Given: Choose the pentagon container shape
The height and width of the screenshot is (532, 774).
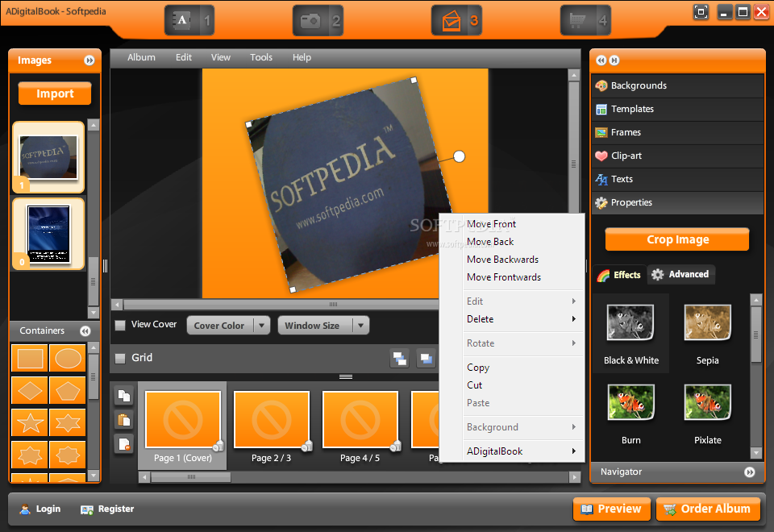Looking at the screenshot, I should (68, 390).
